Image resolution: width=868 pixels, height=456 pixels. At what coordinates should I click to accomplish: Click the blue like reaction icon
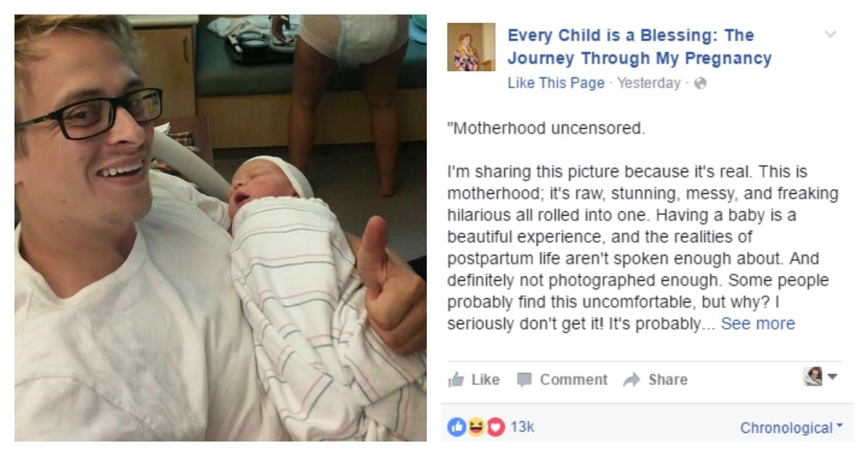[x=457, y=427]
